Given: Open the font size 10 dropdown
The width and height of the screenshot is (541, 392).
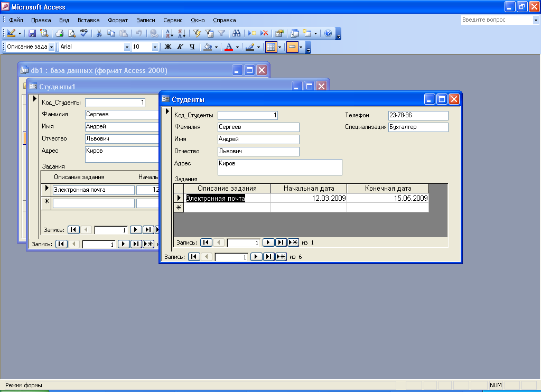Looking at the screenshot, I should 155,47.
